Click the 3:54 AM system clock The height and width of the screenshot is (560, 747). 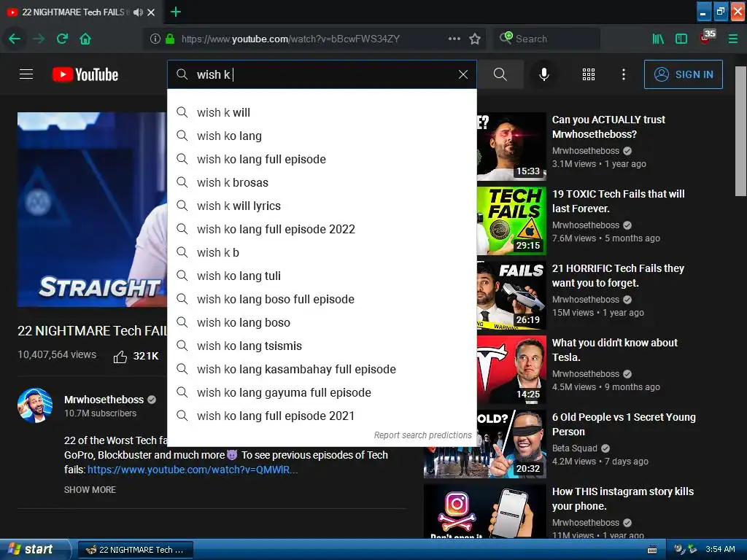pyautogui.click(x=720, y=549)
